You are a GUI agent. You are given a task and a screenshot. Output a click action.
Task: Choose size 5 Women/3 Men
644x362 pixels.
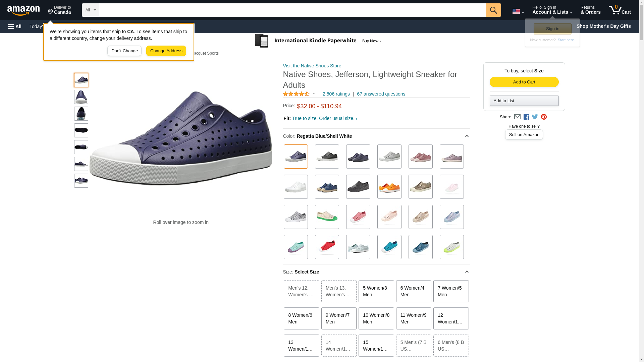[x=376, y=291]
